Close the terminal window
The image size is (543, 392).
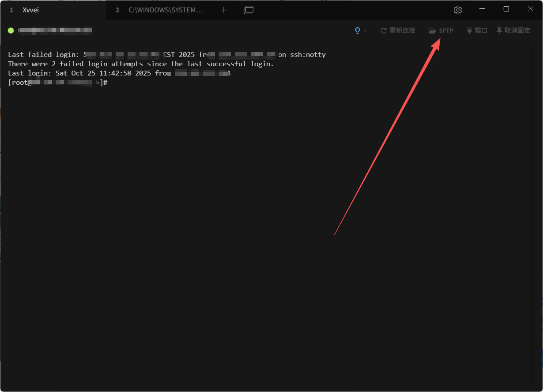[531, 9]
